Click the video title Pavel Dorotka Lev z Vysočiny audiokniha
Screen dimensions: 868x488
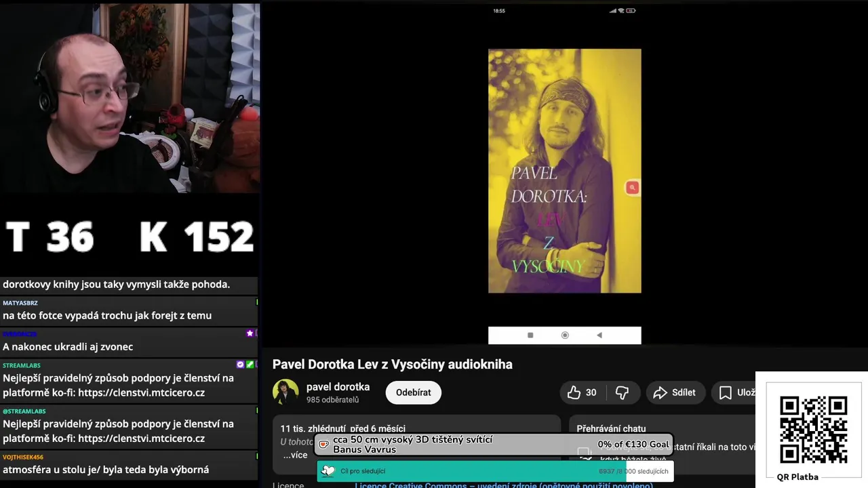click(392, 365)
